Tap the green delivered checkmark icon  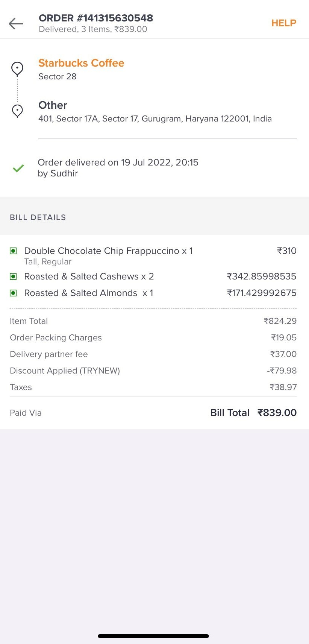[18, 168]
